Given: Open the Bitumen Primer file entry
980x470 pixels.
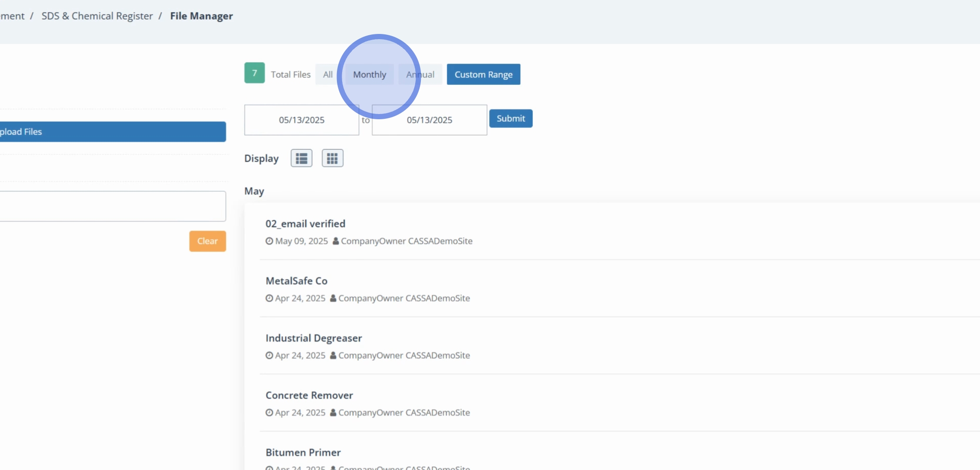Looking at the screenshot, I should 303,453.
